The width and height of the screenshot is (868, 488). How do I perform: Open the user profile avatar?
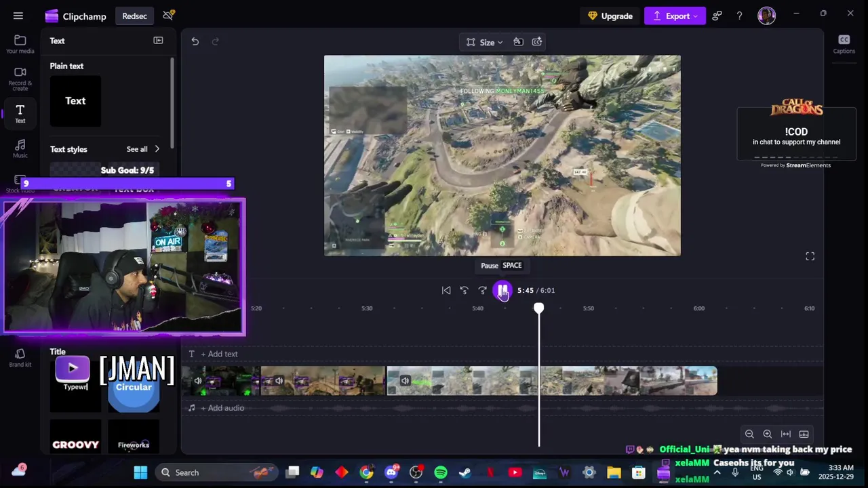coord(767,16)
